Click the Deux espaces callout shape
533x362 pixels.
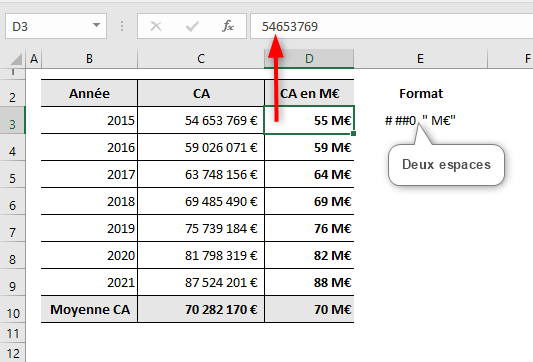(x=446, y=165)
